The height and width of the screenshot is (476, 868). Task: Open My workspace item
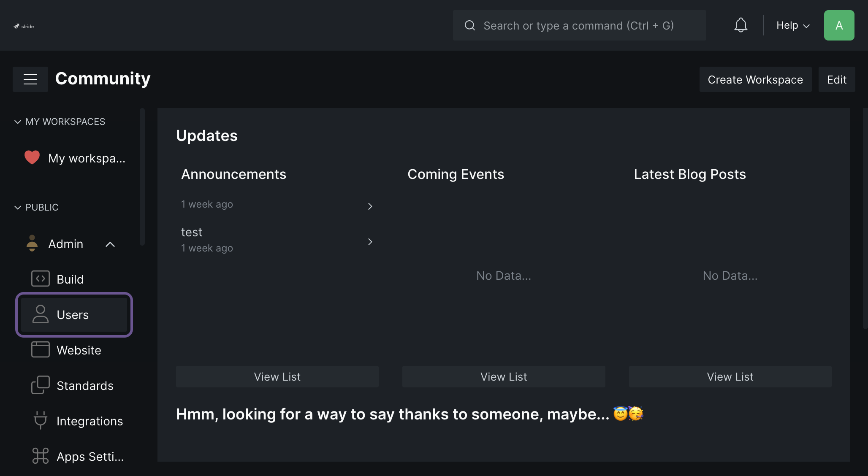(75, 158)
